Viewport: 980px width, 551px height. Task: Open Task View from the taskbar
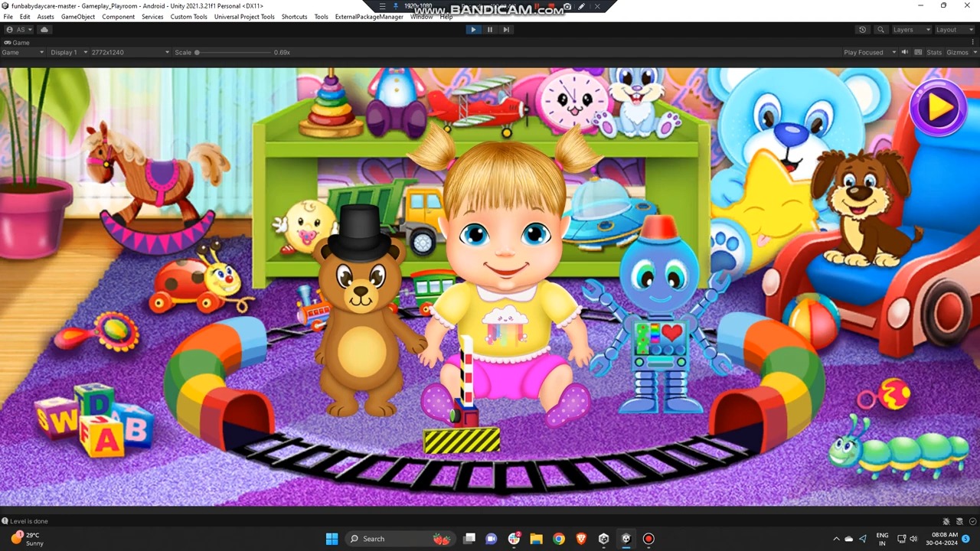(469, 539)
